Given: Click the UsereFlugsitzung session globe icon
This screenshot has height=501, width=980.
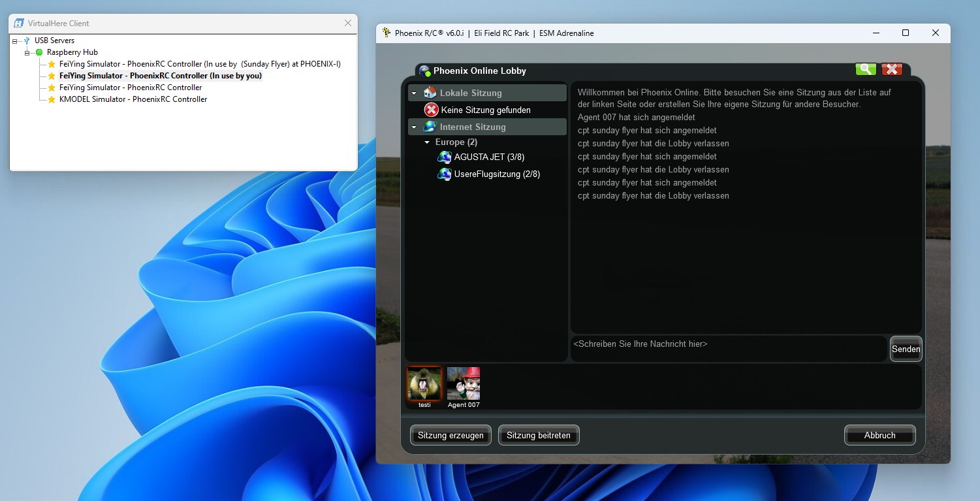Looking at the screenshot, I should pyautogui.click(x=445, y=174).
